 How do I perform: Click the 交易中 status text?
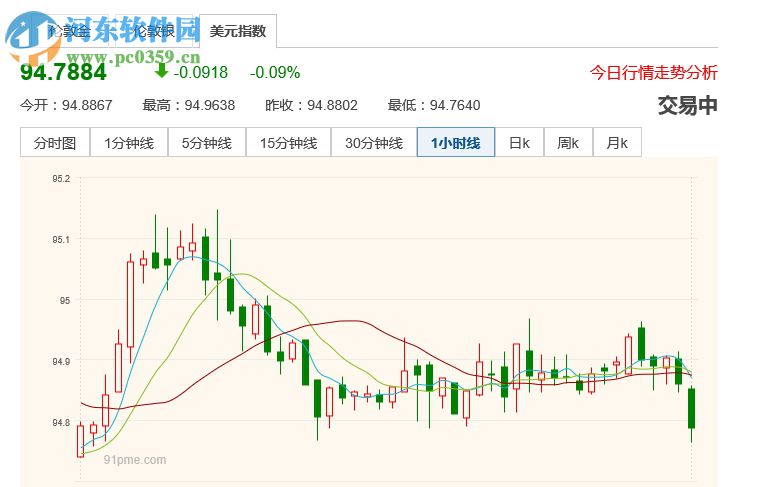(688, 105)
